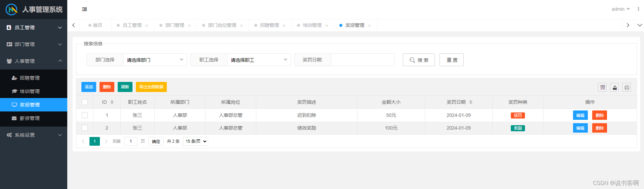Click the blue 添加 button
The width and height of the screenshot is (644, 189).
click(x=89, y=87)
